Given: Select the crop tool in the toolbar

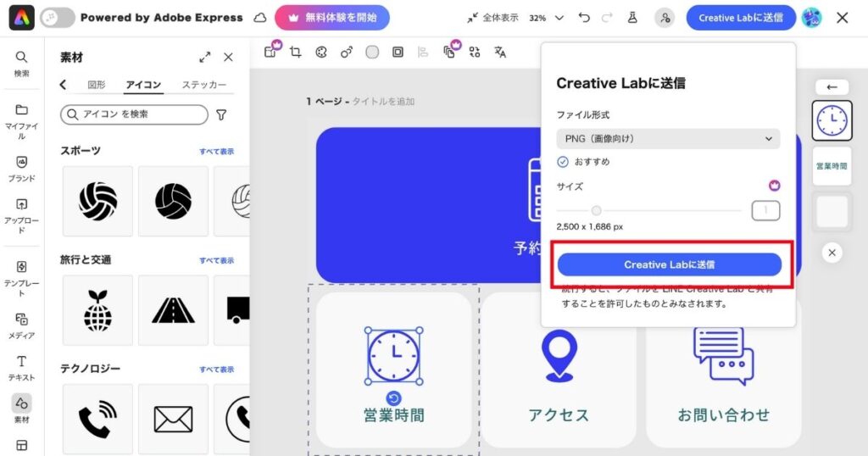Looking at the screenshot, I should (x=295, y=53).
